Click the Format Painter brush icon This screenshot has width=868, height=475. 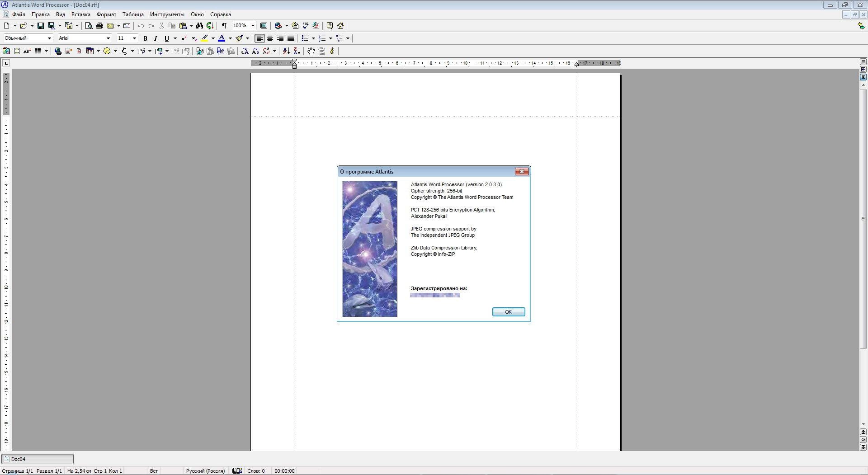click(239, 38)
